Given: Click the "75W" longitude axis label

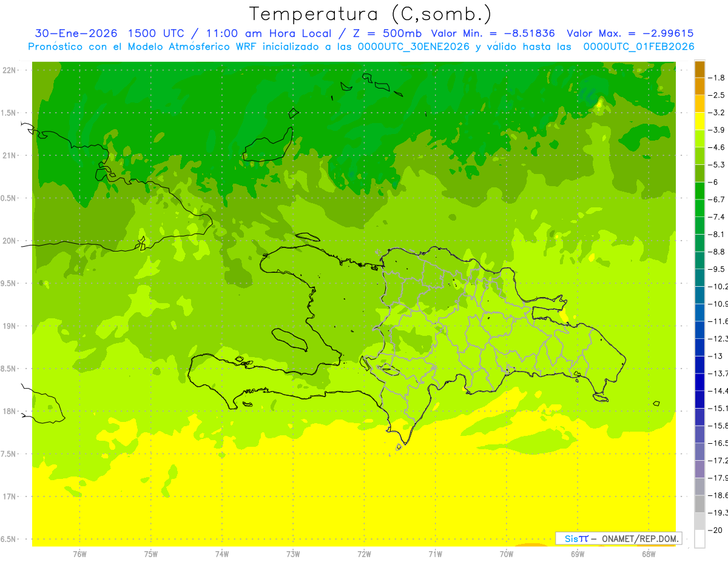Looking at the screenshot, I should click(151, 554).
